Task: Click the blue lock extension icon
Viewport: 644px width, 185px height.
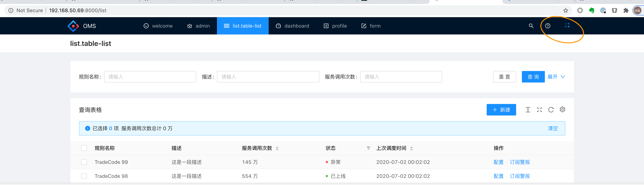Action: point(603,10)
